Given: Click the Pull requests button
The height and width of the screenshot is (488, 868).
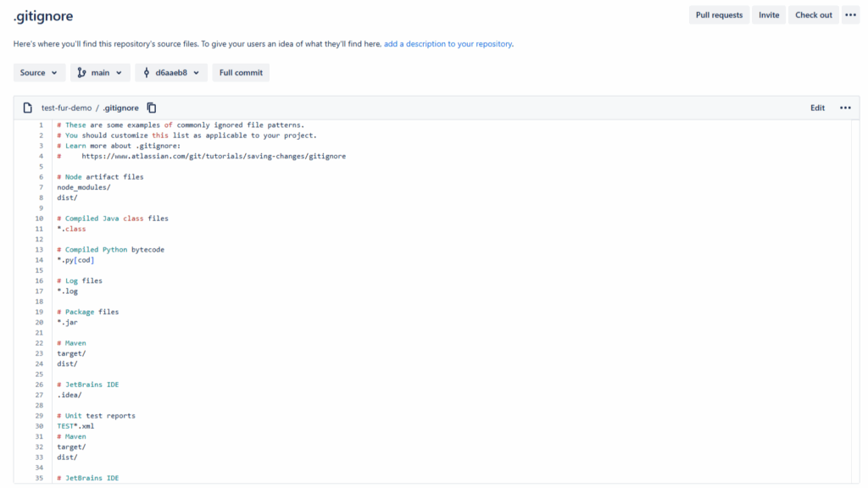Looking at the screenshot, I should click(x=719, y=15).
